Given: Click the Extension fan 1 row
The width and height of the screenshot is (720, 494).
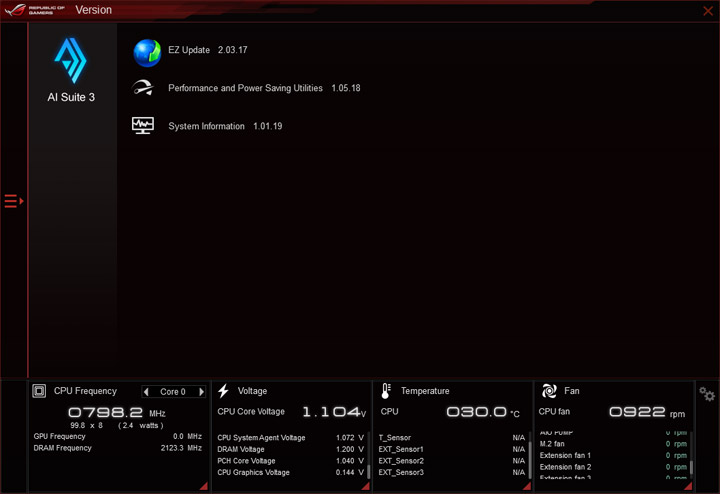Looking at the screenshot, I should click(x=613, y=455).
